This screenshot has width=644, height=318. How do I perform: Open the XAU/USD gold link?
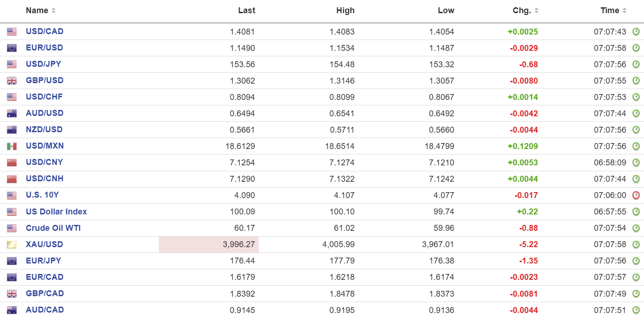click(44, 244)
